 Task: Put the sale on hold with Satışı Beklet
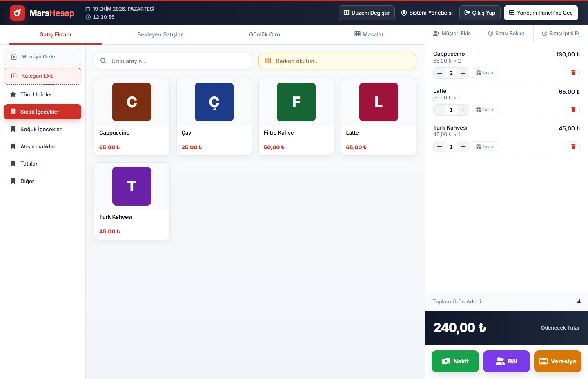click(x=506, y=34)
